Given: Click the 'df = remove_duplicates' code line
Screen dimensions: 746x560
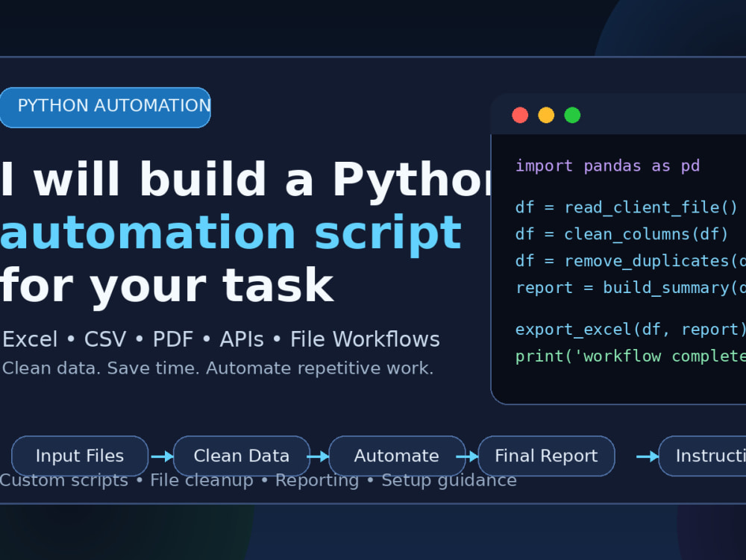Looking at the screenshot, I should tap(630, 260).
